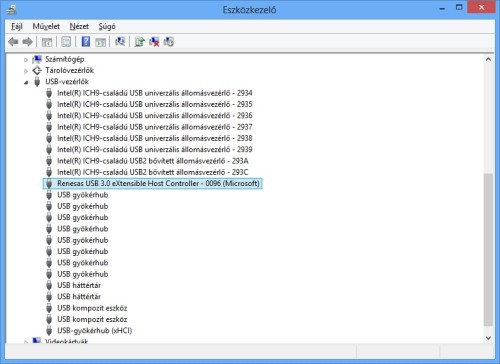Click the Device Manager icon in the title bar
500x364 pixels.
point(12,10)
